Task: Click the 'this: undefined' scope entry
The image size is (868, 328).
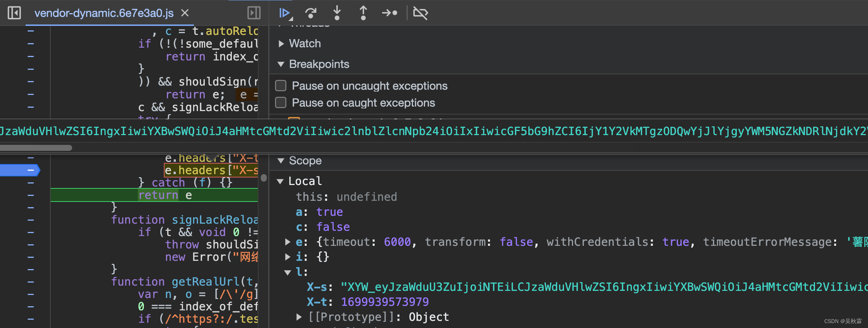Action: [x=346, y=197]
